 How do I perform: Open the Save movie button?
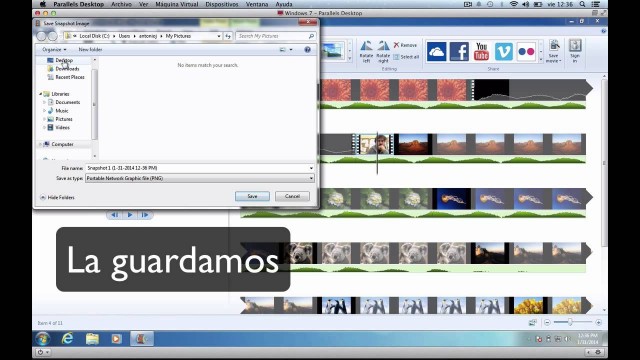pyautogui.click(x=554, y=51)
